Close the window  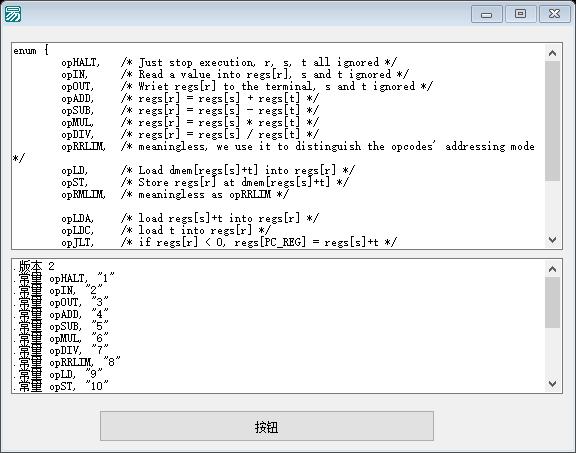tap(554, 15)
